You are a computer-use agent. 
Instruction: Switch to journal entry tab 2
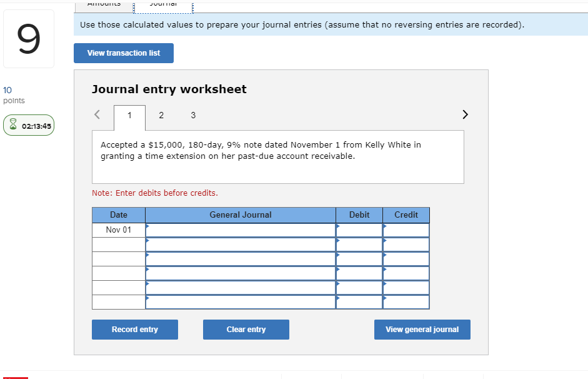(161, 115)
